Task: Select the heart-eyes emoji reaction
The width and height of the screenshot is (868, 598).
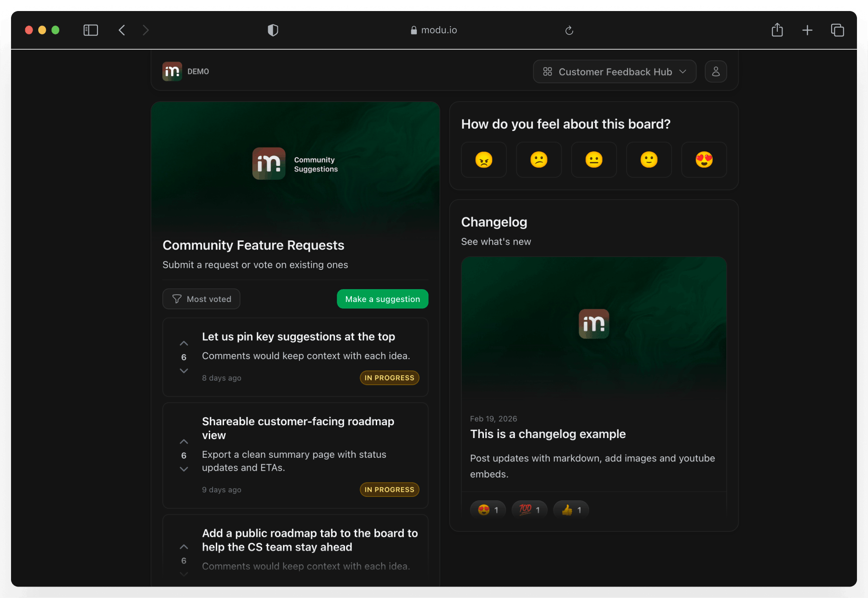Action: pyautogui.click(x=704, y=160)
